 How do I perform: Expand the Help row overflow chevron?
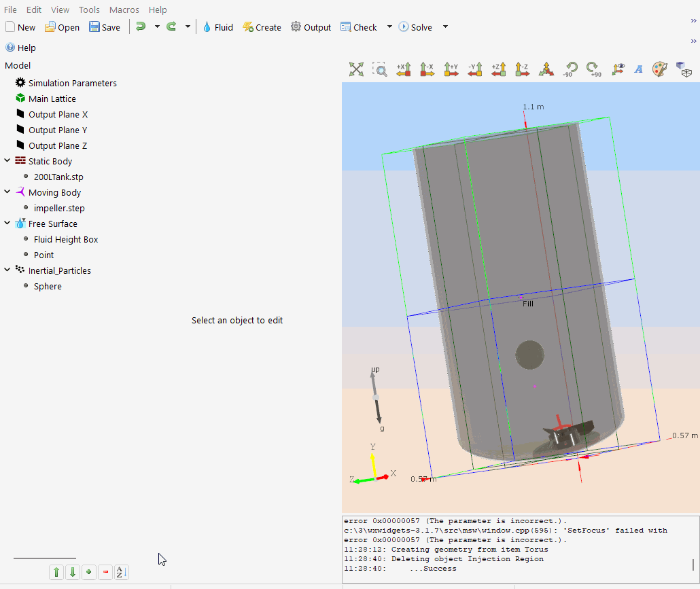693,41
